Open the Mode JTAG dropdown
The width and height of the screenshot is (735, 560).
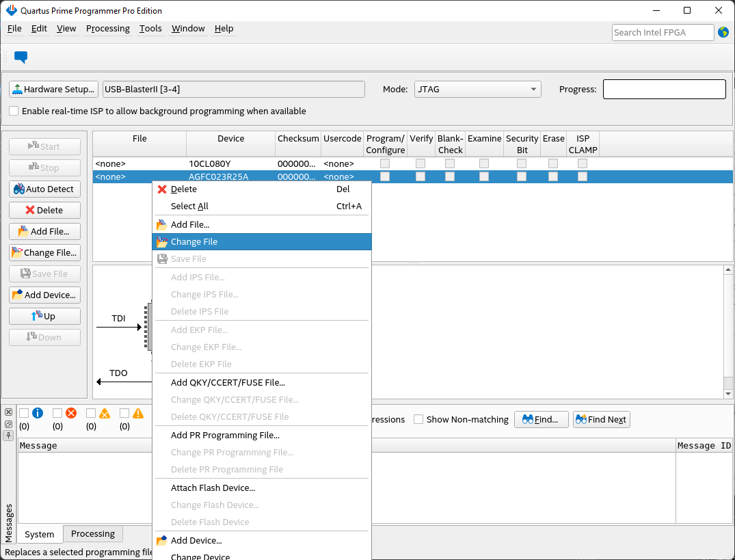tap(477, 90)
